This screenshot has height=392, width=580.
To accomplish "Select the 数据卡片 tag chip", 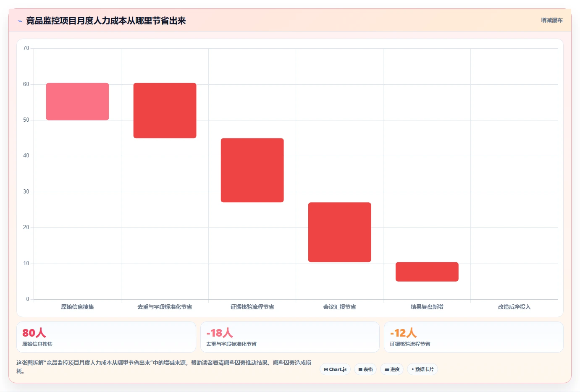I will (423, 369).
